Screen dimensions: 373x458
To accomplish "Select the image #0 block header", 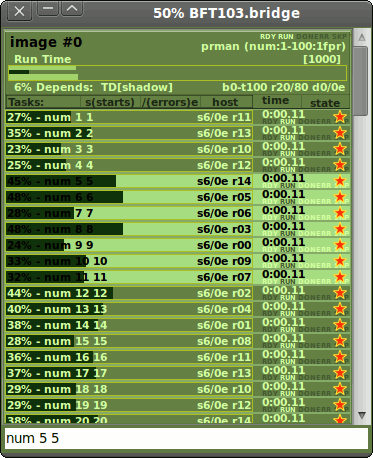I will 178,63.
